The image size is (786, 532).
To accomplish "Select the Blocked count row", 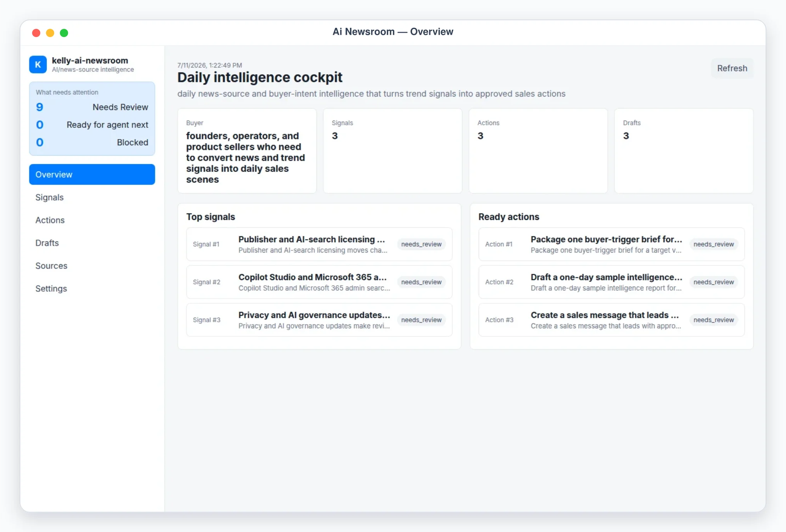I will point(92,143).
